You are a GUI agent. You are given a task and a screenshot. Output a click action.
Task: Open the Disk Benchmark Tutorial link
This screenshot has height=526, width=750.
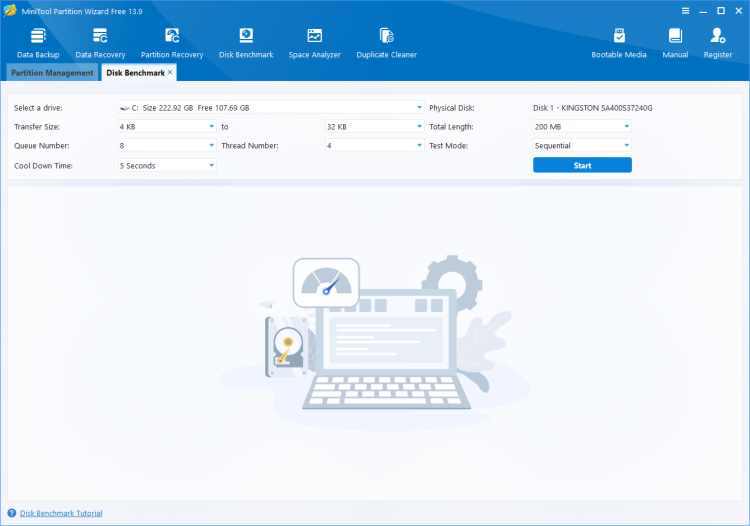pyautogui.click(x=61, y=513)
